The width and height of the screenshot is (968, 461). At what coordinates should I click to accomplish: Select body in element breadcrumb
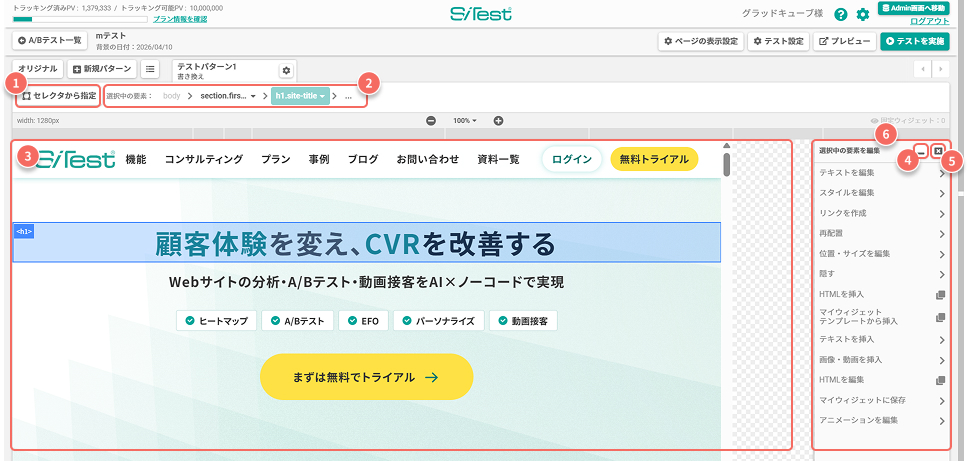(172, 96)
